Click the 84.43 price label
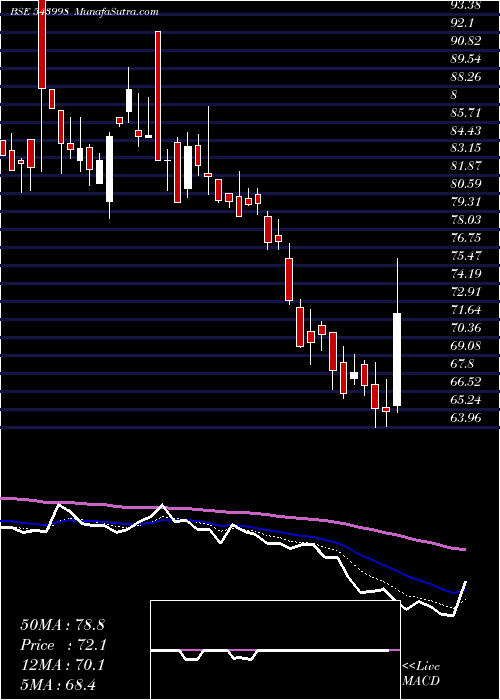500x700 pixels. pyautogui.click(x=467, y=131)
